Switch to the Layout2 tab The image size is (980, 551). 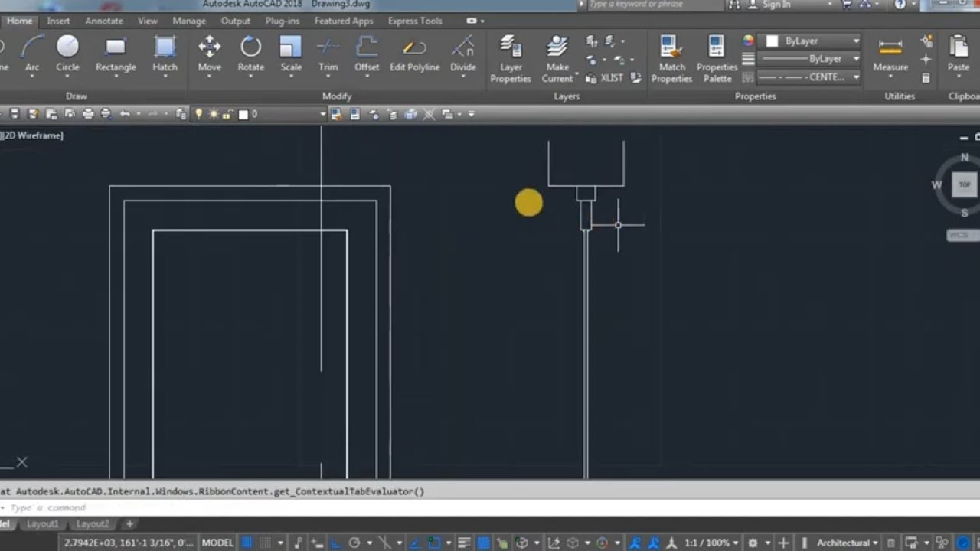pos(93,524)
